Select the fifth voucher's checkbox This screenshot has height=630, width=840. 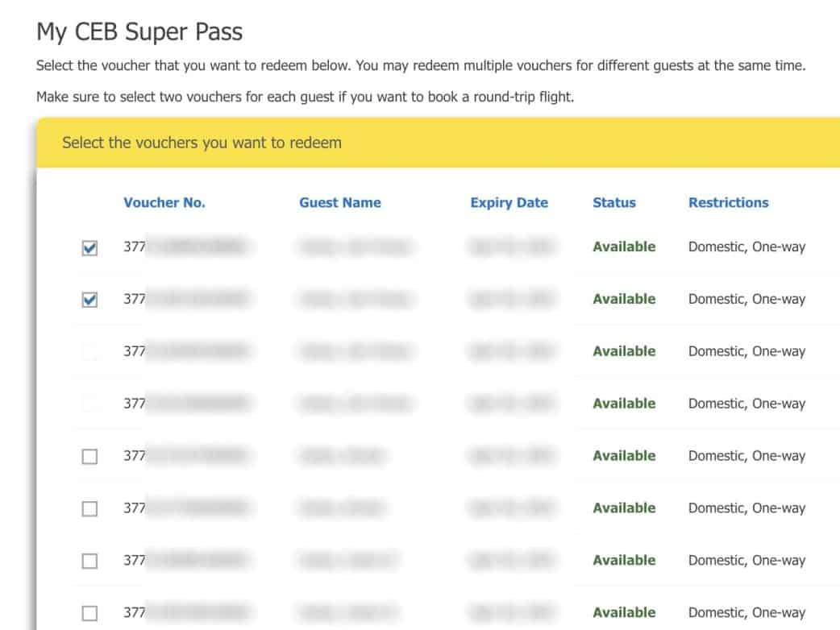(89, 457)
